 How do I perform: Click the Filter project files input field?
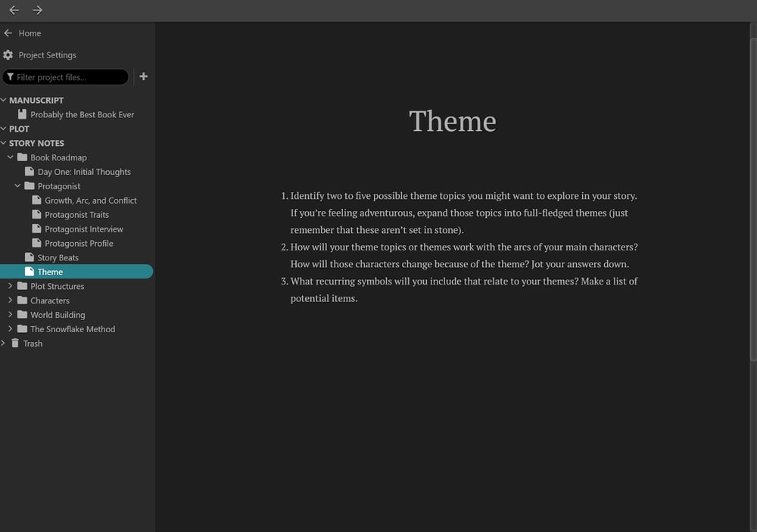66,76
